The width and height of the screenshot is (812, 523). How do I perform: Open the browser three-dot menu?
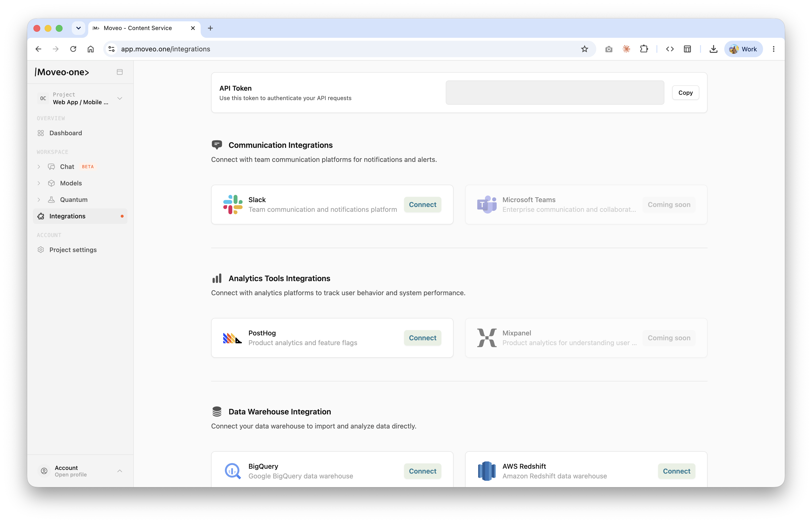[774, 49]
